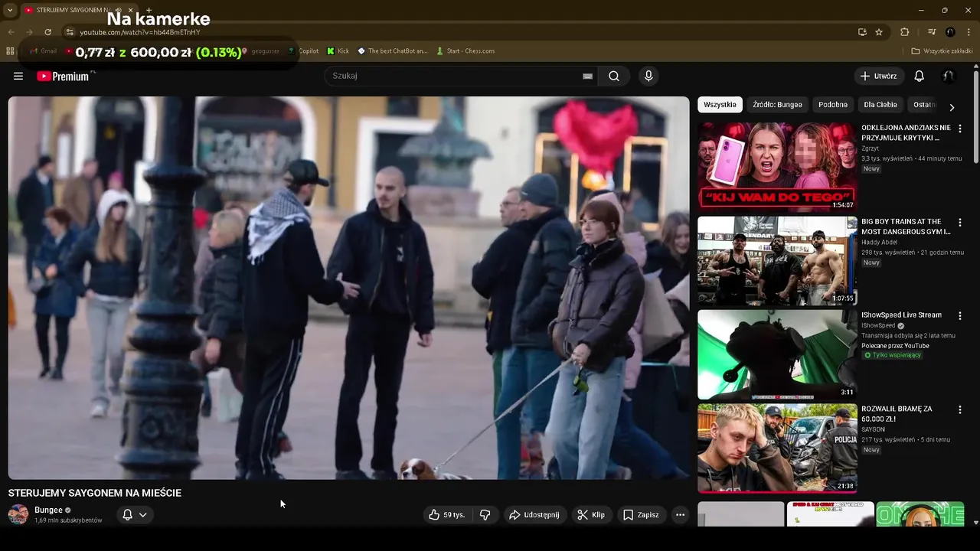Open Wszystkie zakładki bookmarks folder

(942, 51)
